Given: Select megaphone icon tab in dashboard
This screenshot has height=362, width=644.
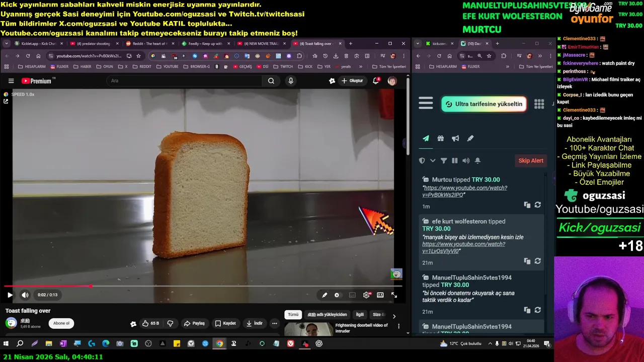Looking at the screenshot, I should pos(455,138).
